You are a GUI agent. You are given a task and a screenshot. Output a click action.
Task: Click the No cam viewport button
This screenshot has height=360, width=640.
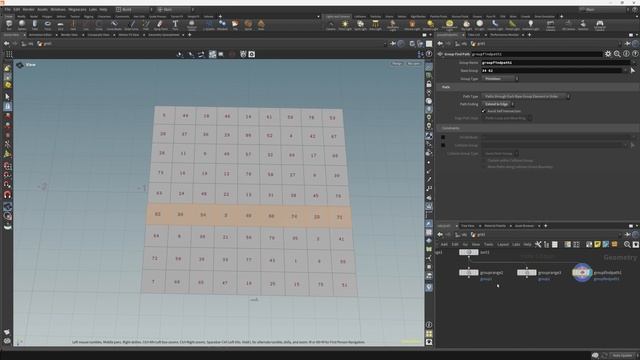click(413, 64)
